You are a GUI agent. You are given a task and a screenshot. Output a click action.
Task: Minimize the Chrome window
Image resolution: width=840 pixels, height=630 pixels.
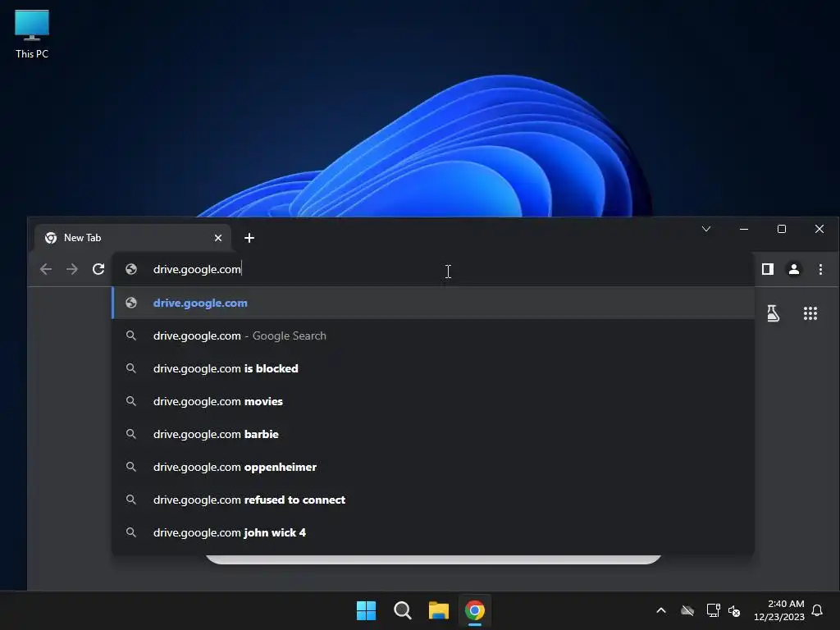[x=744, y=230]
